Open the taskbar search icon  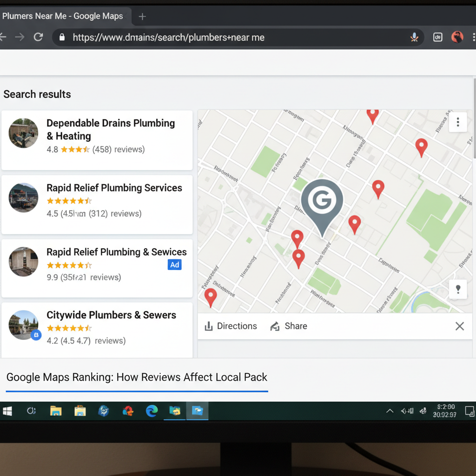31,411
